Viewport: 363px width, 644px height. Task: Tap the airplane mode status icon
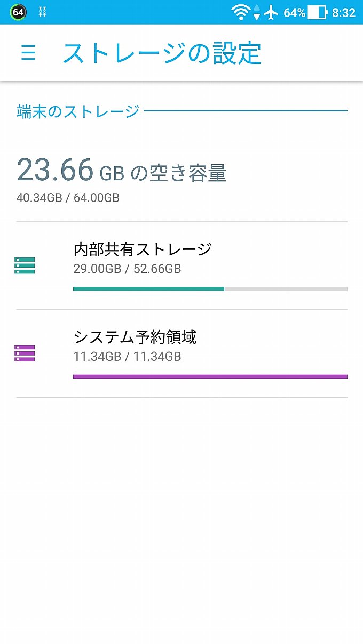click(x=271, y=12)
